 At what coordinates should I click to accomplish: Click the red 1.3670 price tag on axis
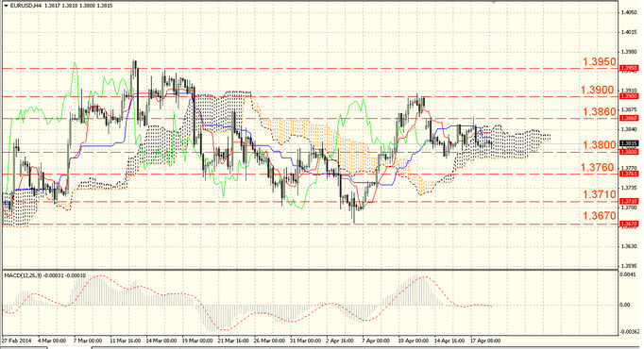[629, 224]
